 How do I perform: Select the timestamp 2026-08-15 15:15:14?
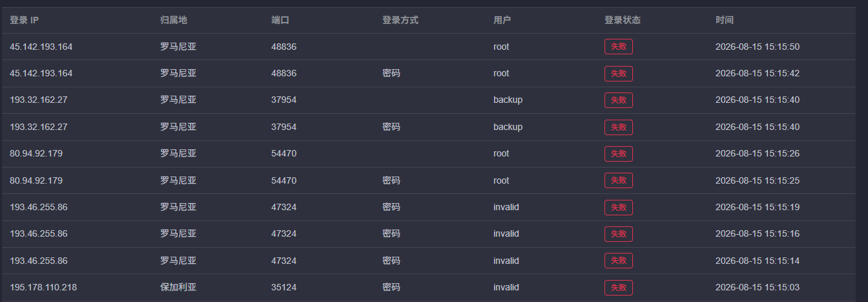pos(758,261)
